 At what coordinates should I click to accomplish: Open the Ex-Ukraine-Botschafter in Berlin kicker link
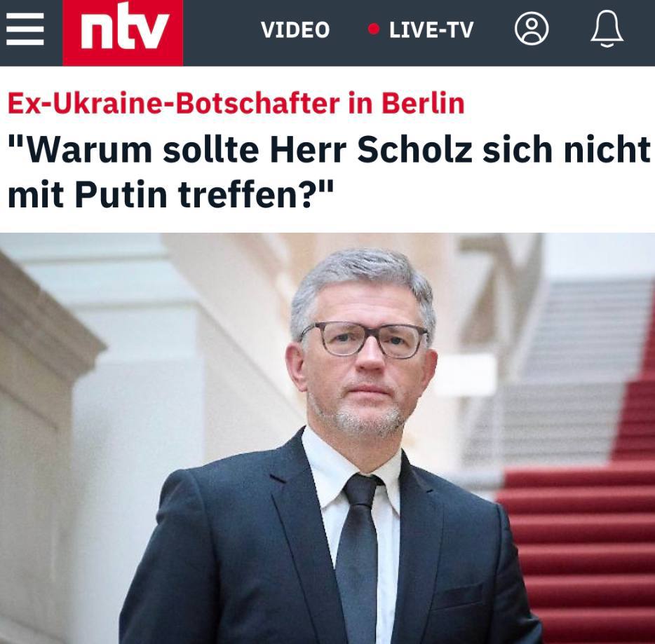[236, 103]
